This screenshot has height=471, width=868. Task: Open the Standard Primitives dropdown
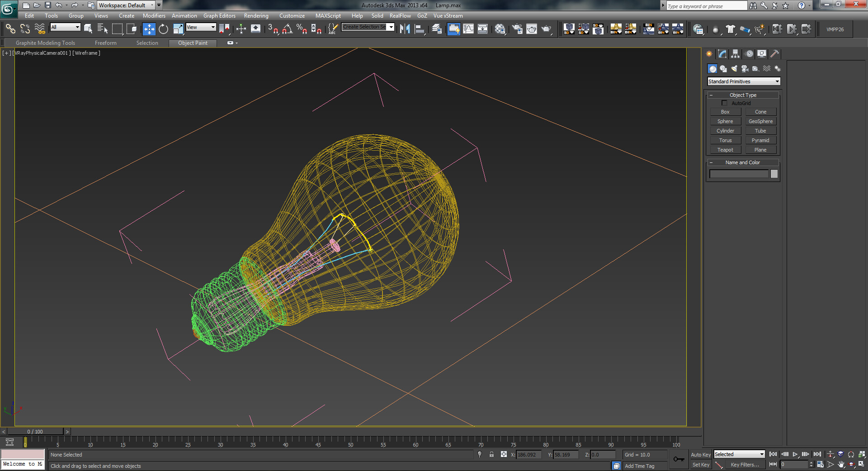(x=744, y=81)
